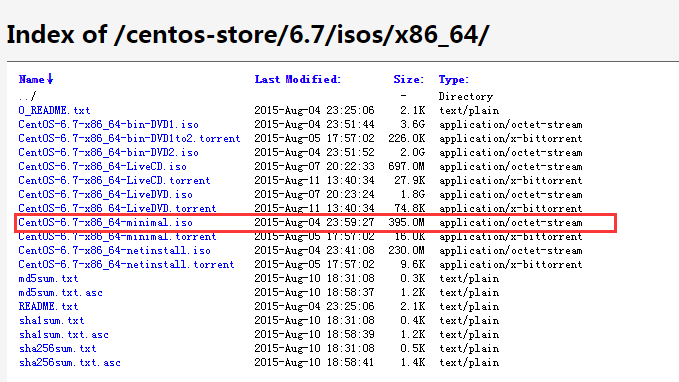
Task: Download the netinstall.torrent file
Action: pos(126,265)
